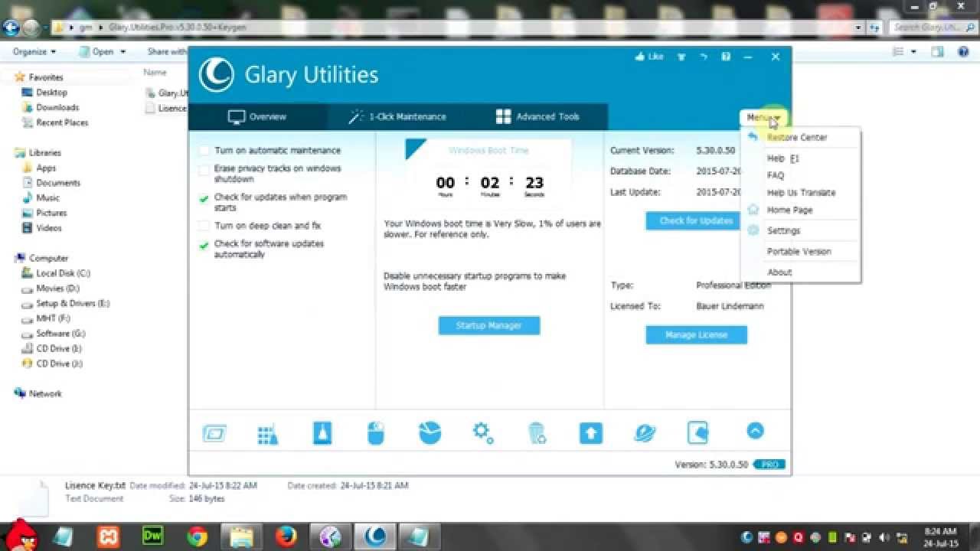Click the Like thumbs-up button

[649, 57]
